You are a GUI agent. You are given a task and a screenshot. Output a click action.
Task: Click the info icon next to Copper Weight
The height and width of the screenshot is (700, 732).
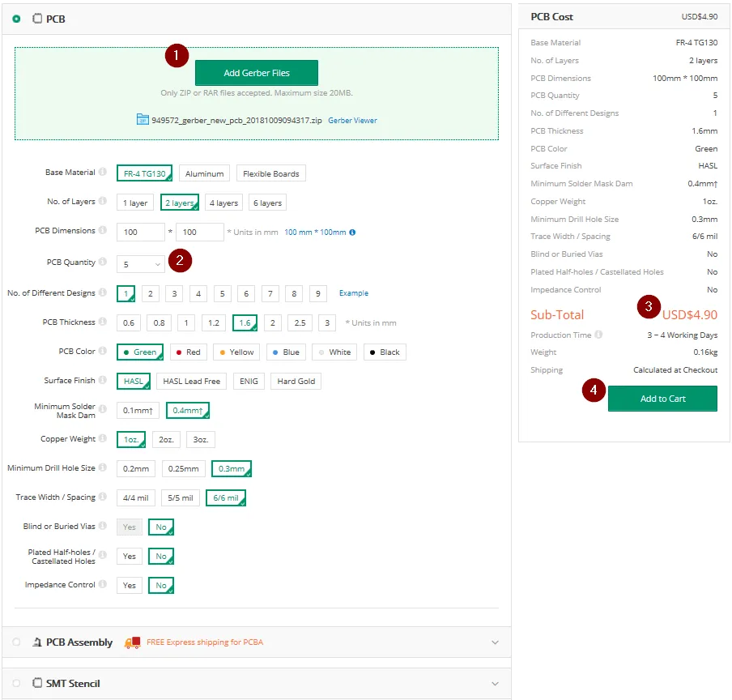(103, 439)
